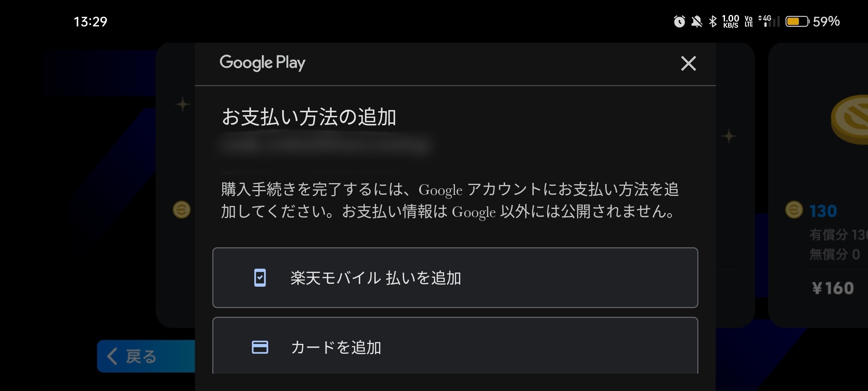
Task: Tap the back chevron on the 戻る button
Action: point(113,357)
